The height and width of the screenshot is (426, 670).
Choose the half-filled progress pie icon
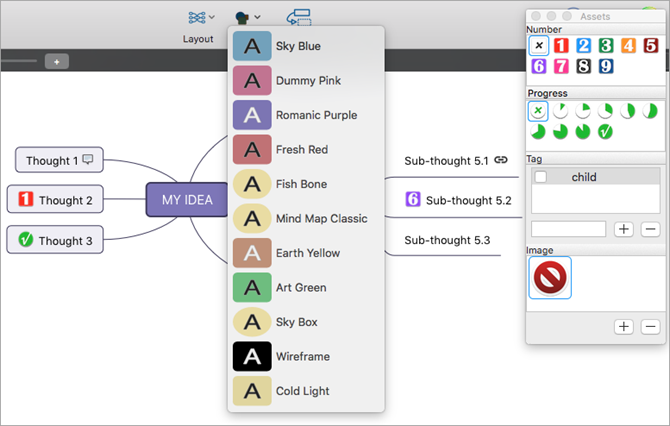pos(628,111)
